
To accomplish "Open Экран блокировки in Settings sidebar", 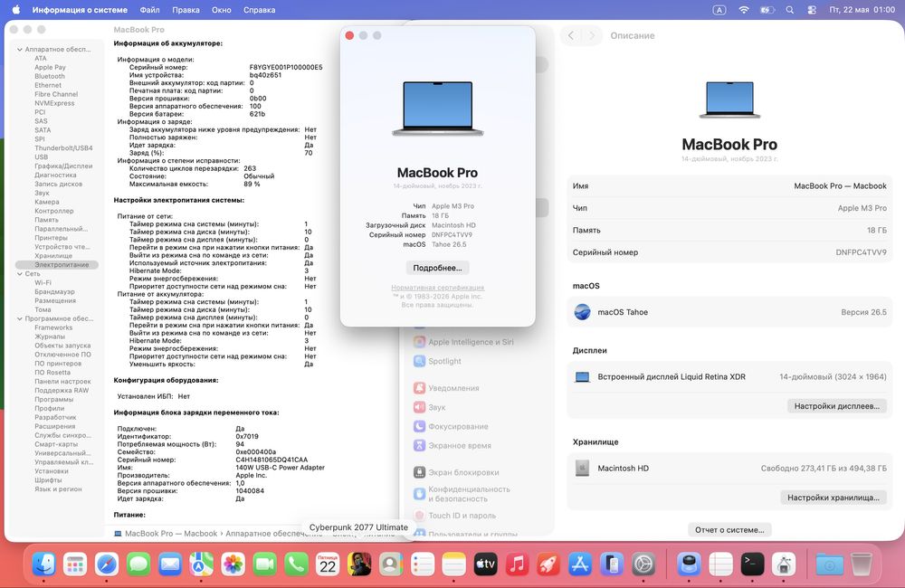I will (x=462, y=472).
